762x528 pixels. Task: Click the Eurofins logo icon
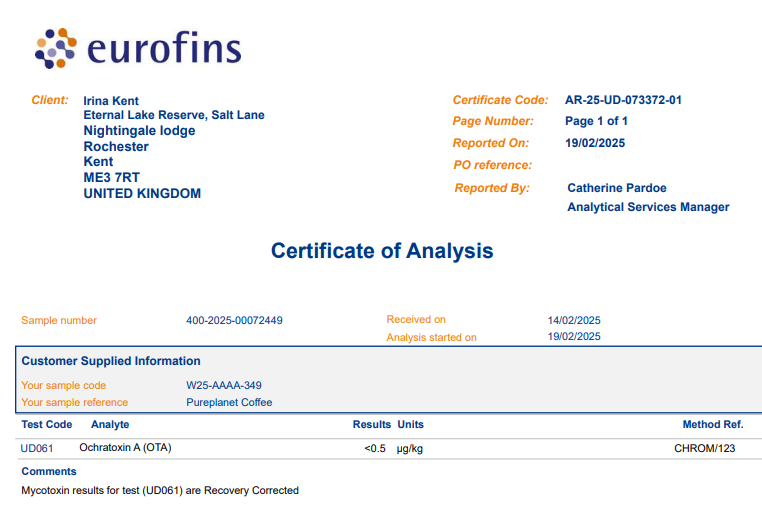pyautogui.click(x=56, y=47)
